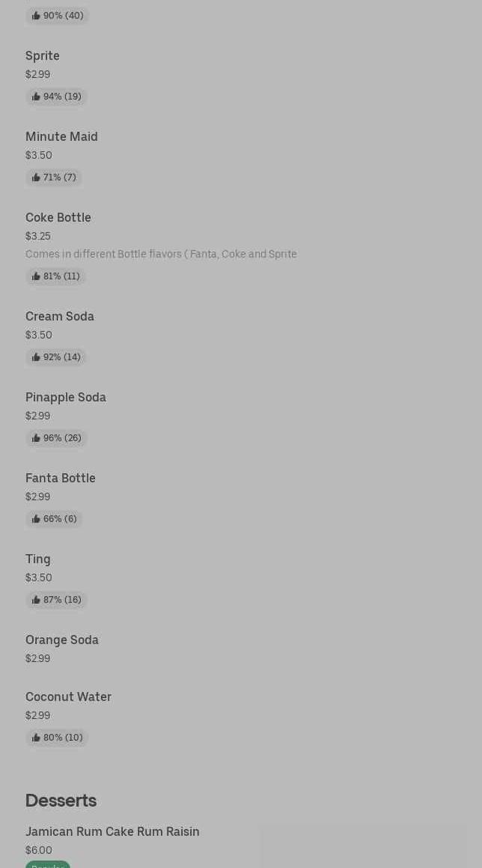Click thumbs-up icon under Ting price
The height and width of the screenshot is (868, 482).
(36, 600)
